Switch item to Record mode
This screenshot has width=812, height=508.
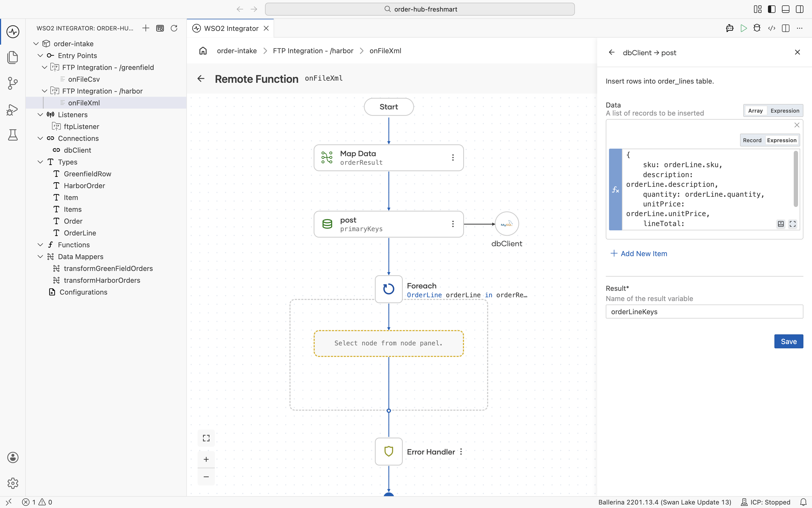pyautogui.click(x=752, y=140)
